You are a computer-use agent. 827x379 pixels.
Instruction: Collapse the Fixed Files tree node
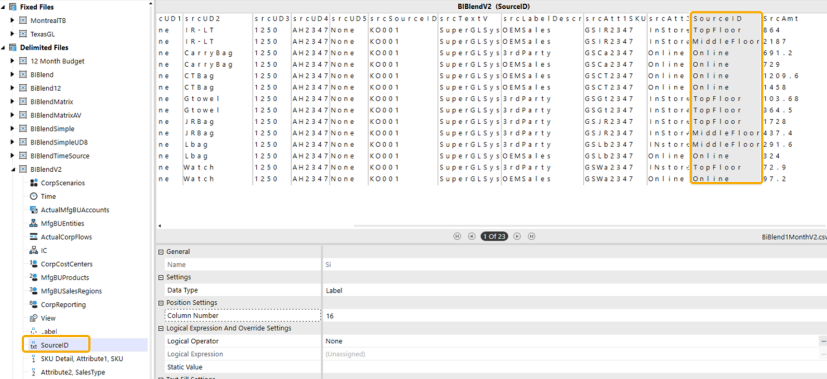[x=3, y=7]
